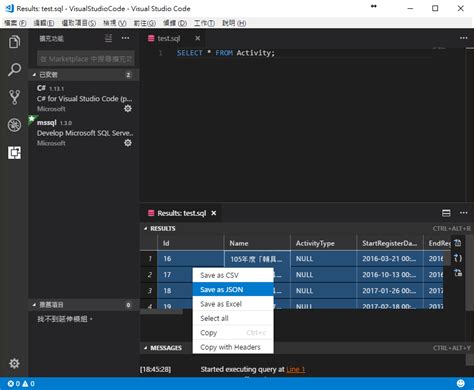This screenshot has width=474, height=390.
Task: Click the Id column header
Action: coord(190,243)
